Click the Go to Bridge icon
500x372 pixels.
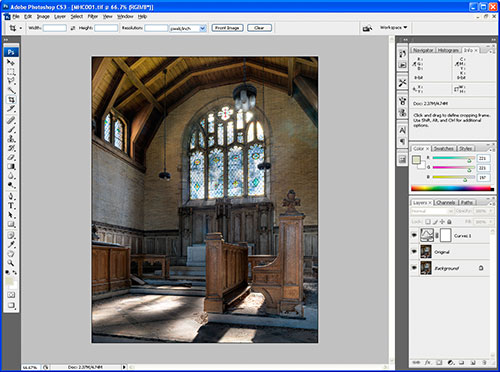[367, 28]
